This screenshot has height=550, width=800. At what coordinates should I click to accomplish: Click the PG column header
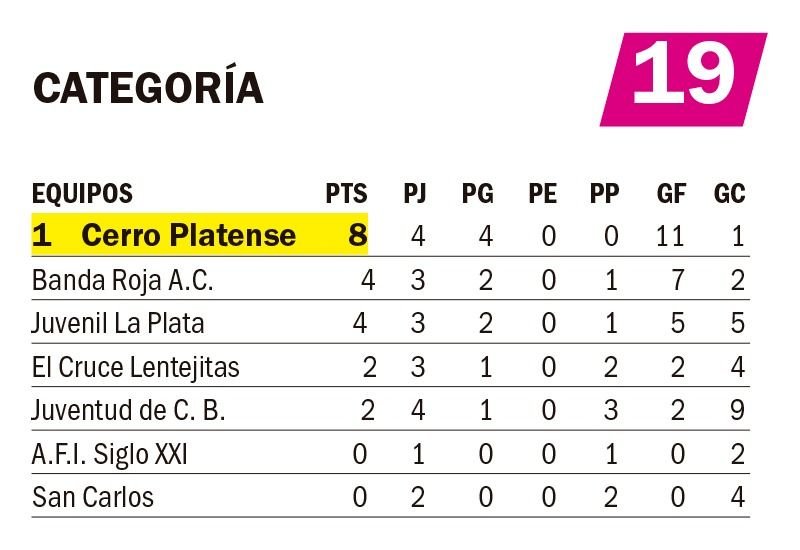point(478,194)
